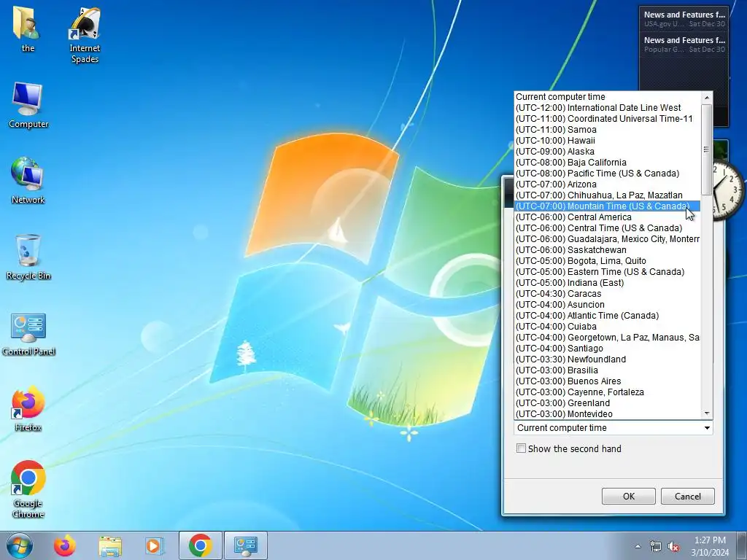
Task: Open the network status tray icon
Action: 656,546
